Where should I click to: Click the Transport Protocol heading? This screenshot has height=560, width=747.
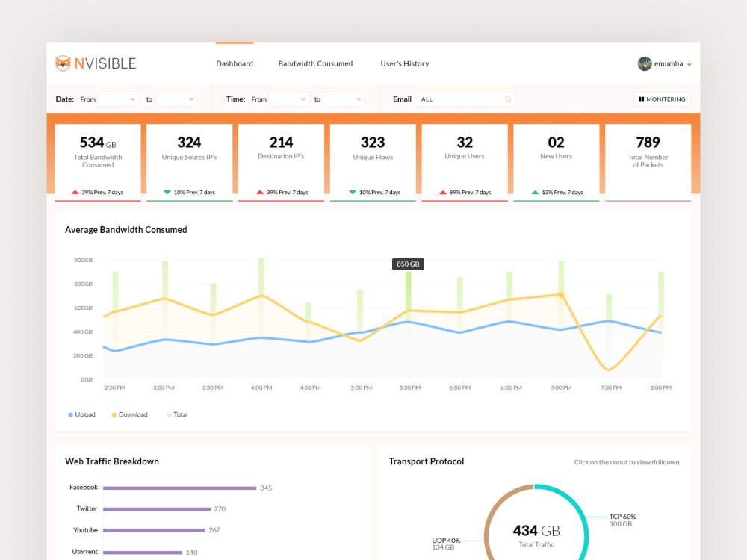[x=427, y=461]
